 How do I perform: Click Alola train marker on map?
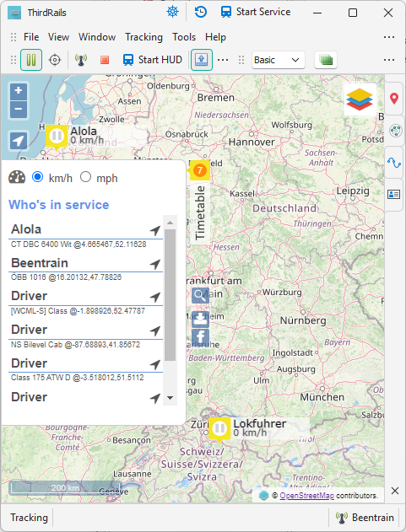click(x=57, y=136)
